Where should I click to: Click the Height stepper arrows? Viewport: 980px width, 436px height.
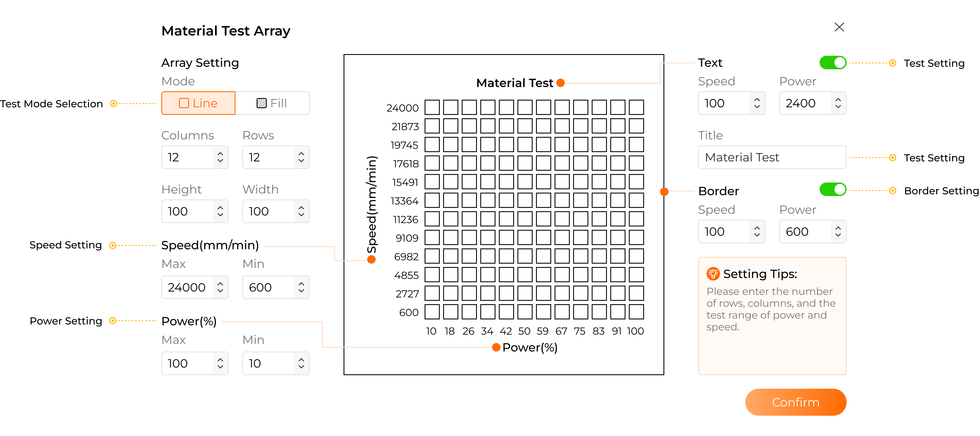(220, 211)
